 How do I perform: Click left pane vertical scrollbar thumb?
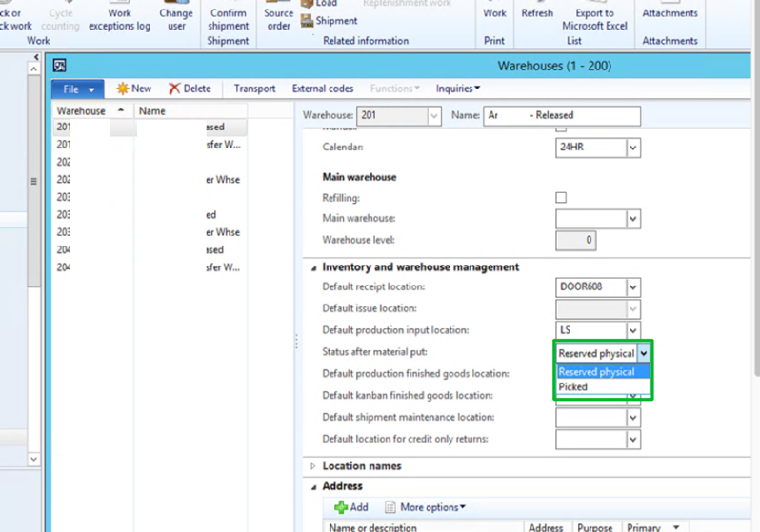[33, 181]
